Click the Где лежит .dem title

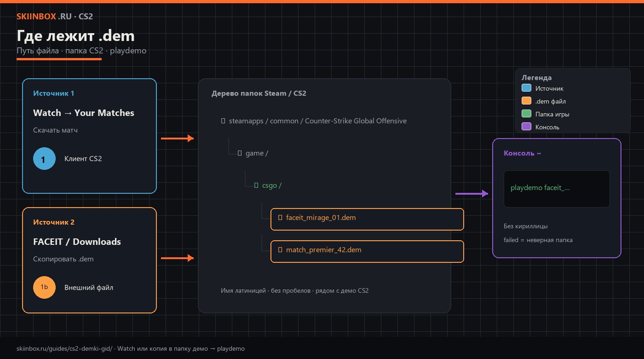point(75,36)
